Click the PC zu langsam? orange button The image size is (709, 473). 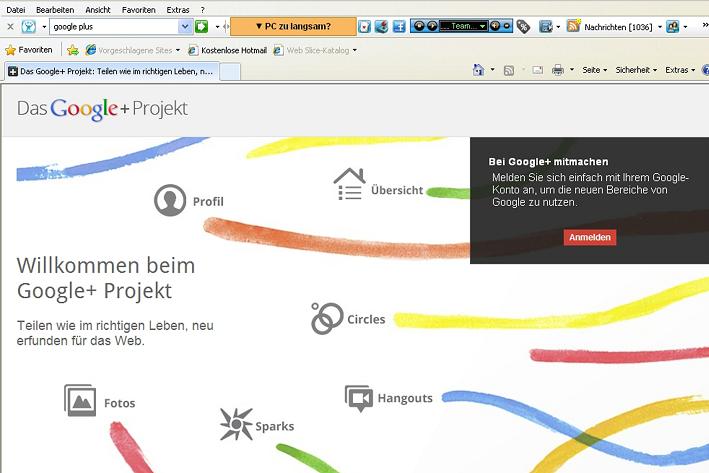(293, 26)
